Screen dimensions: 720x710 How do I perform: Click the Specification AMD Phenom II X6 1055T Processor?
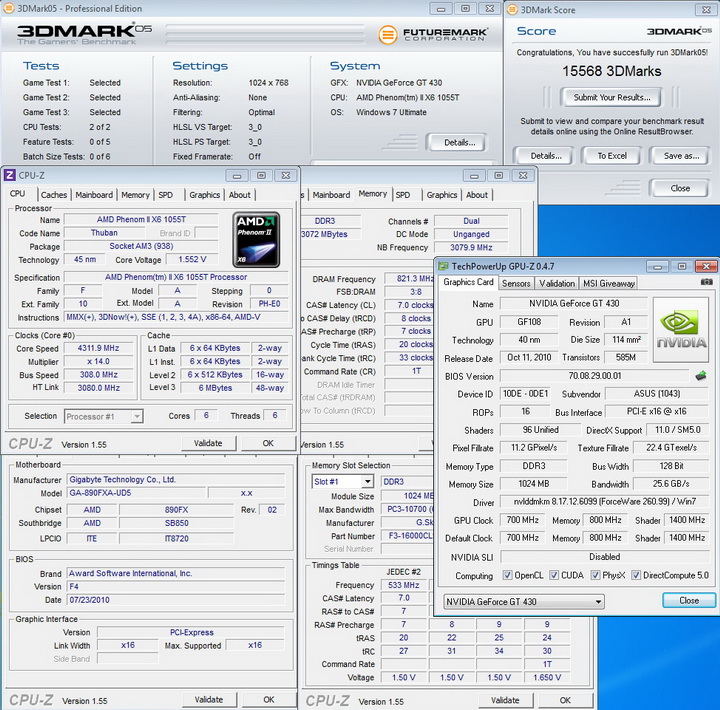pos(176,277)
